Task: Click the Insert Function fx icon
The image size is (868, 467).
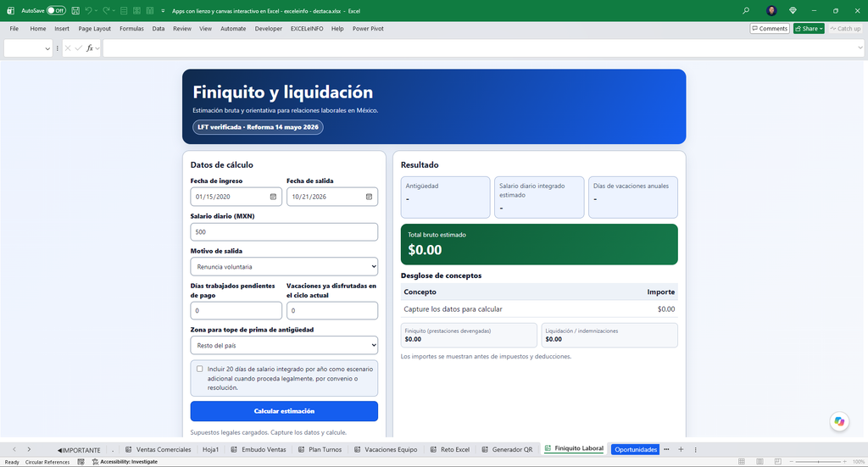Action: [89, 48]
